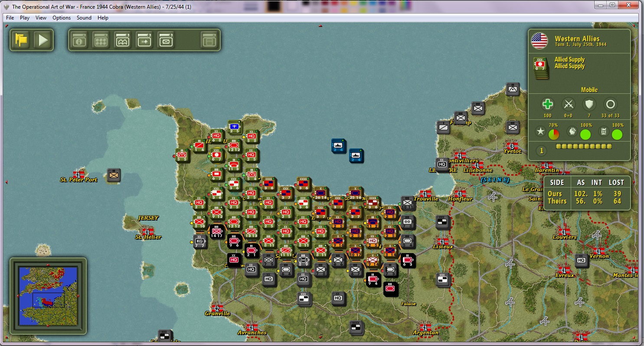Click the round number 1 badge
Screen dimensions: 644x346
coord(541,151)
